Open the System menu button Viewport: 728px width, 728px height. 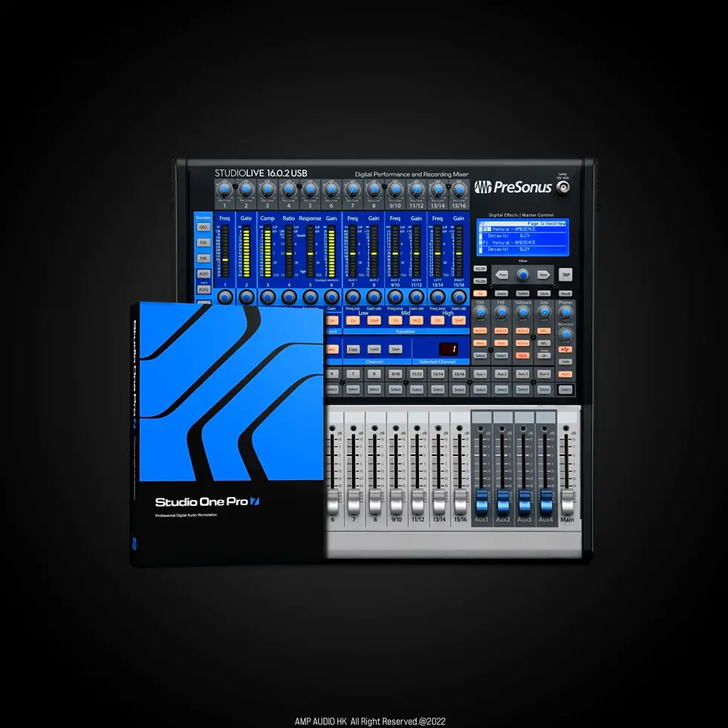(523, 293)
